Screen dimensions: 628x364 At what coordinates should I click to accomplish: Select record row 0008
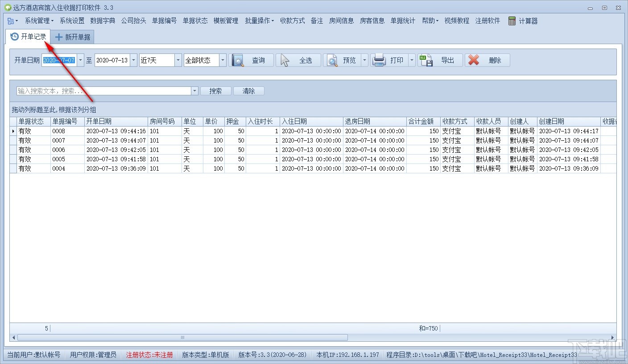point(313,131)
